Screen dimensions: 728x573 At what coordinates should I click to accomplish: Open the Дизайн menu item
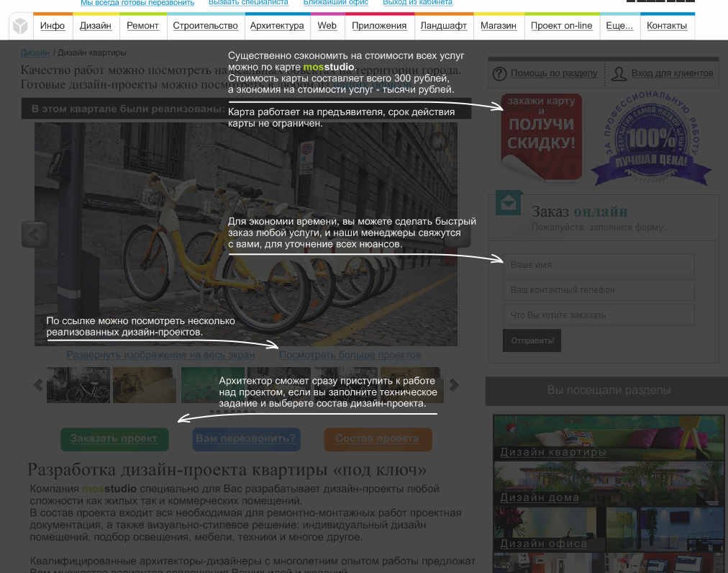click(x=96, y=26)
